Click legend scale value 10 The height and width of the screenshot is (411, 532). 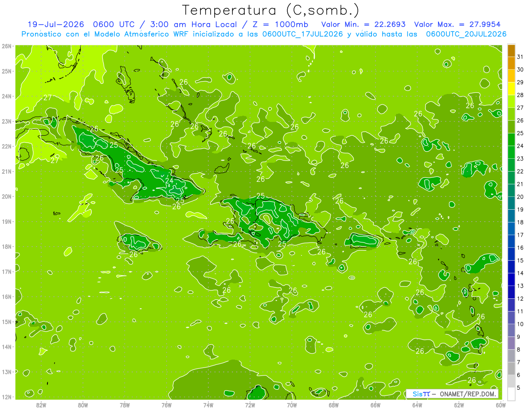coord(520,324)
